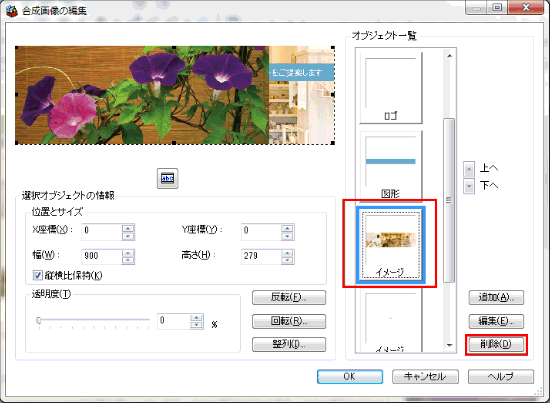Click the 削除(D) delete button
This screenshot has width=550, height=403.
click(496, 344)
